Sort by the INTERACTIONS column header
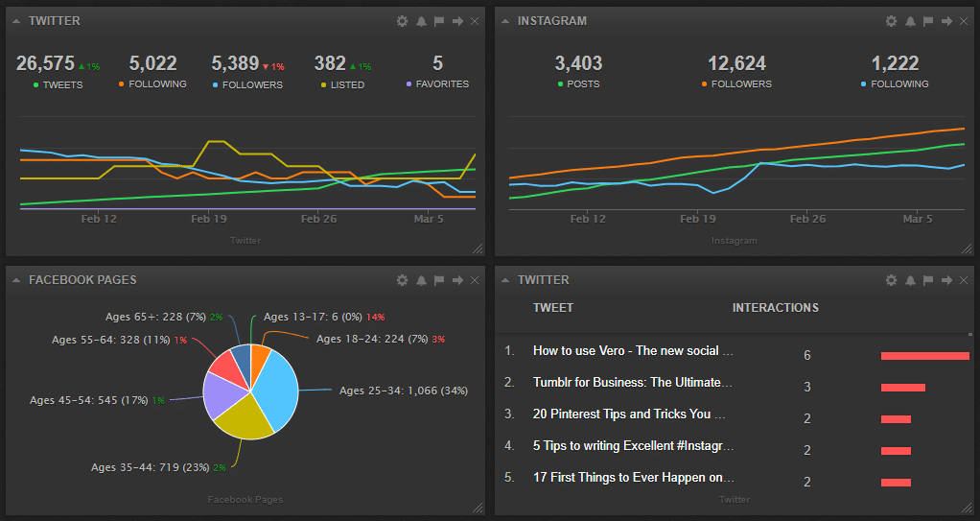The image size is (980, 521). click(776, 308)
